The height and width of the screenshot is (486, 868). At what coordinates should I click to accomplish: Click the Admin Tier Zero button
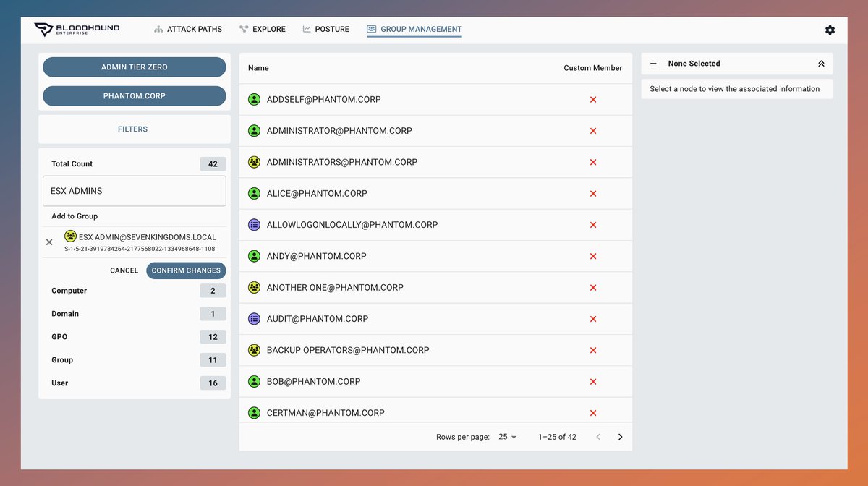(135, 67)
